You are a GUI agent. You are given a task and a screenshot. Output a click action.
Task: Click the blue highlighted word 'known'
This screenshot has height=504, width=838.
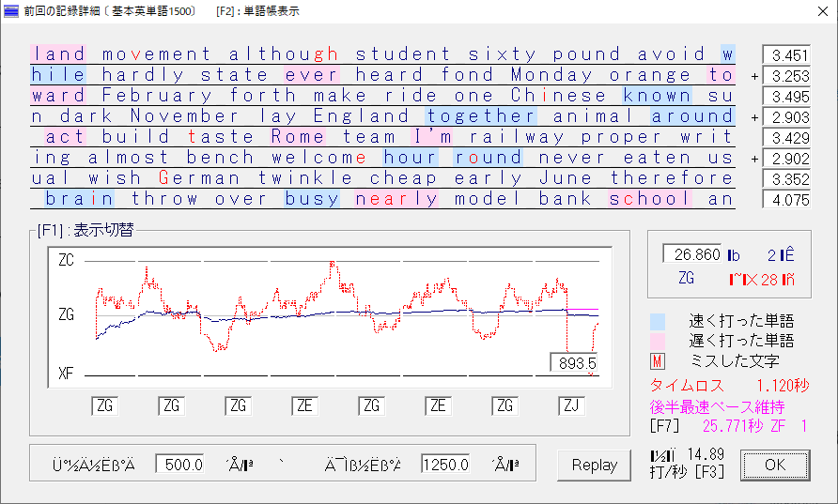[658, 96]
